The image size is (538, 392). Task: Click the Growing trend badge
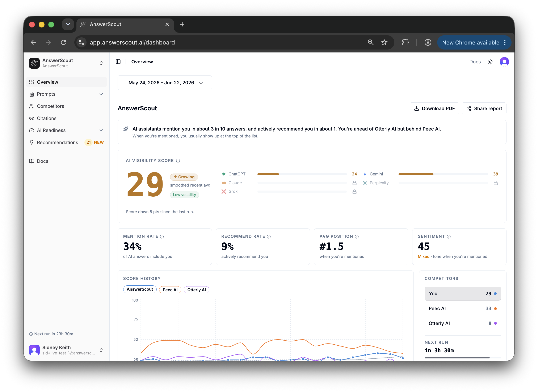[184, 177]
